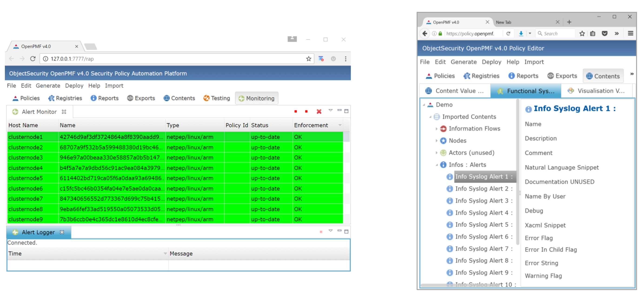Bookmark the page with the Firefox star icon
Screen dimensions: 644x301
coord(582,33)
